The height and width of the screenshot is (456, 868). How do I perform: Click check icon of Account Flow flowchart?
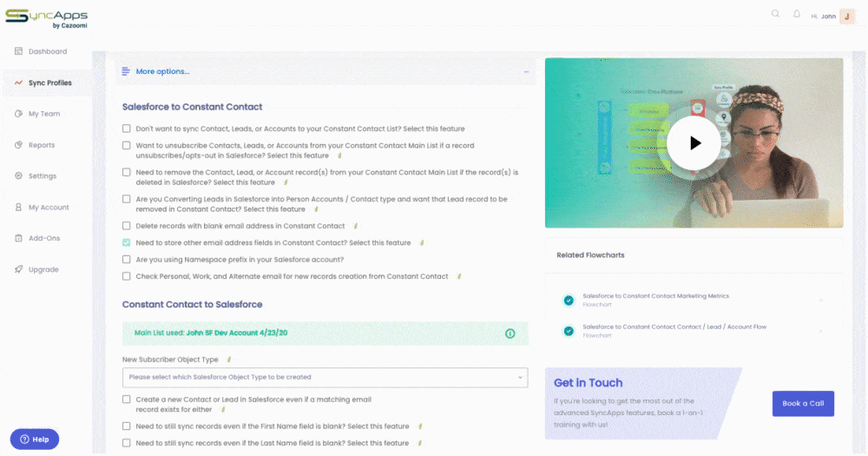click(569, 331)
